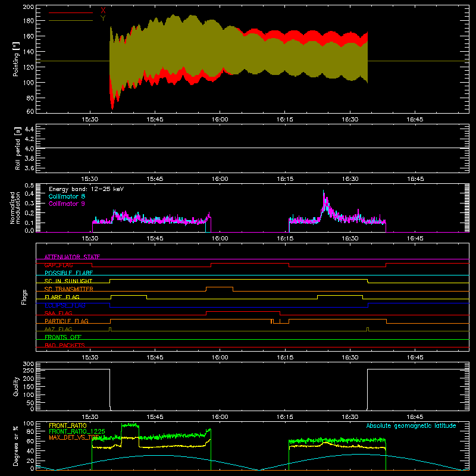Click the ATTENUATOR_STATE flag label
The width and height of the screenshot is (476, 476).
tap(72, 257)
